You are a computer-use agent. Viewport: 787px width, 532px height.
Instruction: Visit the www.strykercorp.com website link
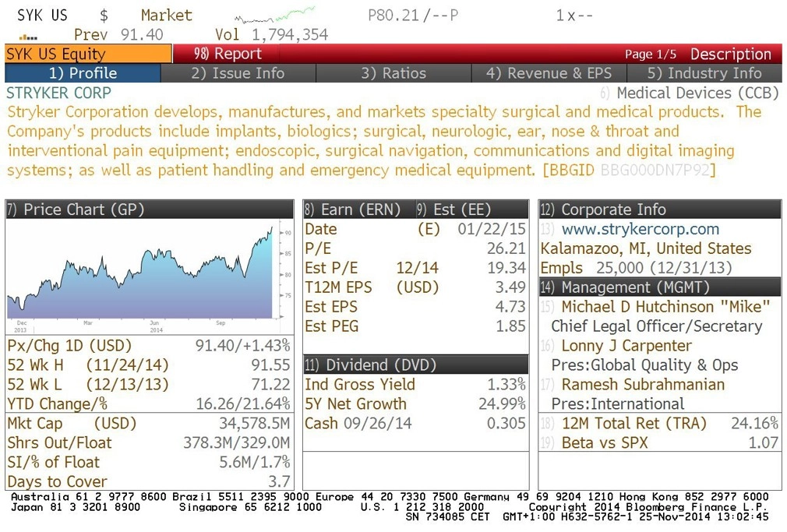[640, 229]
